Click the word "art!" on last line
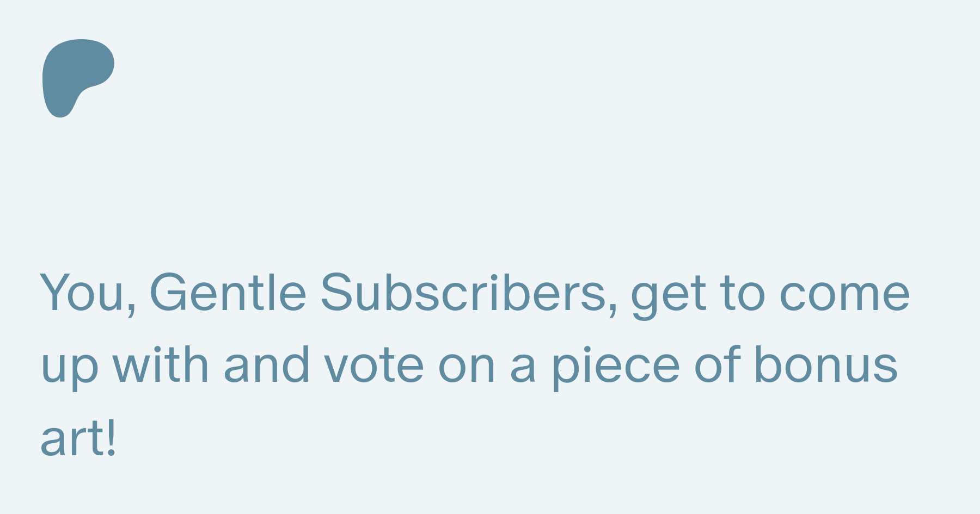Image resolution: width=980 pixels, height=514 pixels. [x=78, y=438]
